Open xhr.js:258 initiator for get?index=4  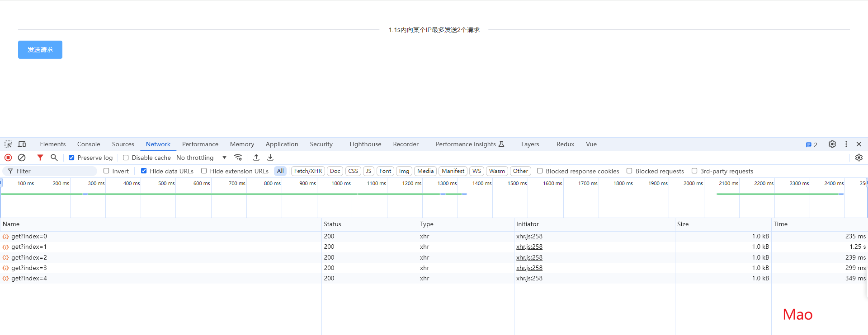529,279
